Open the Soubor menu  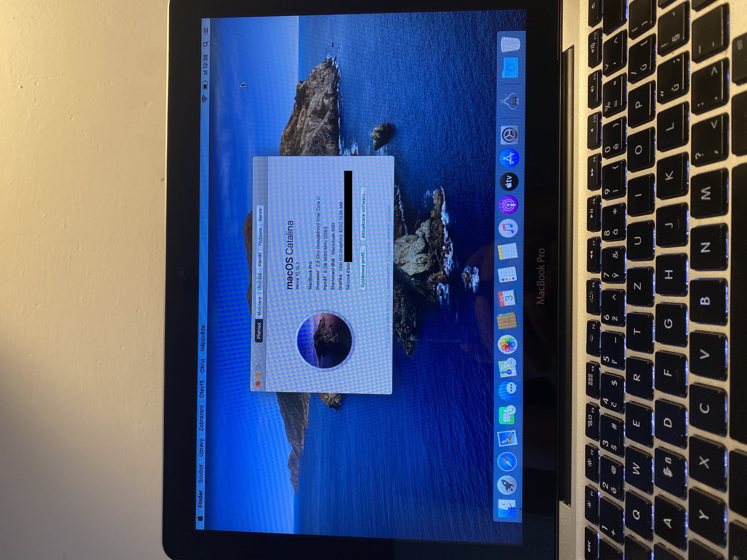pyautogui.click(x=201, y=473)
